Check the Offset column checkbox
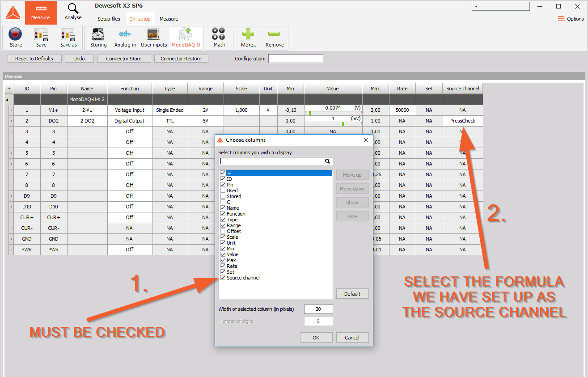588x377 pixels. click(x=223, y=231)
